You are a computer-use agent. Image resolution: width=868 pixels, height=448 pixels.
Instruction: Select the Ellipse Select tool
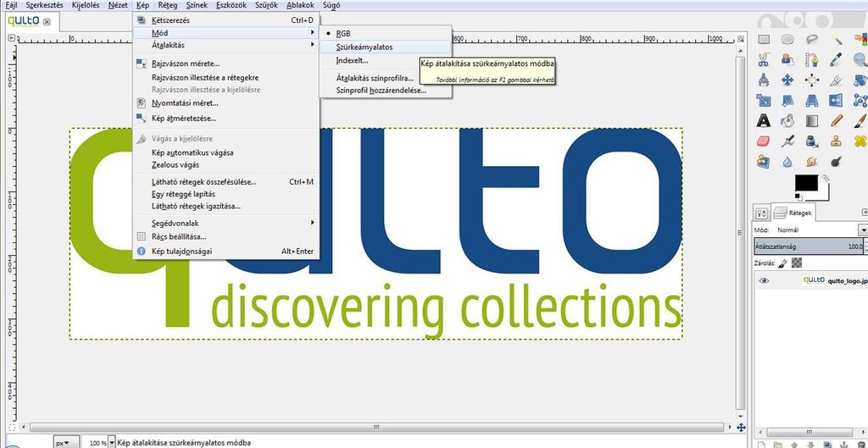787,39
